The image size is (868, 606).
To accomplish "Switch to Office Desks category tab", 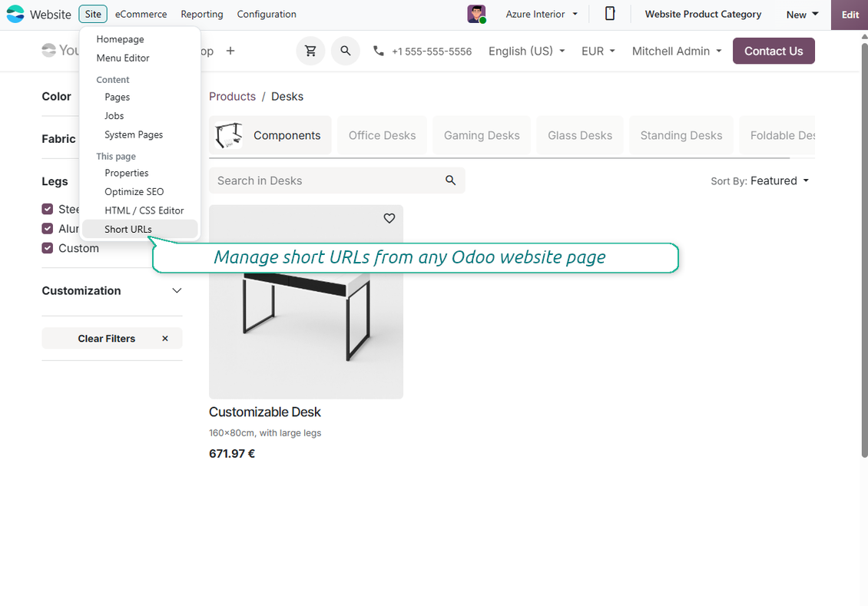I will [x=382, y=136].
